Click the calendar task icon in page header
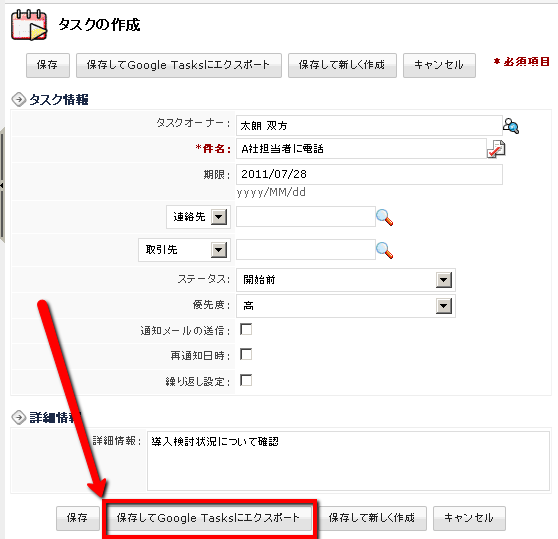The image size is (558, 539). [x=29, y=25]
